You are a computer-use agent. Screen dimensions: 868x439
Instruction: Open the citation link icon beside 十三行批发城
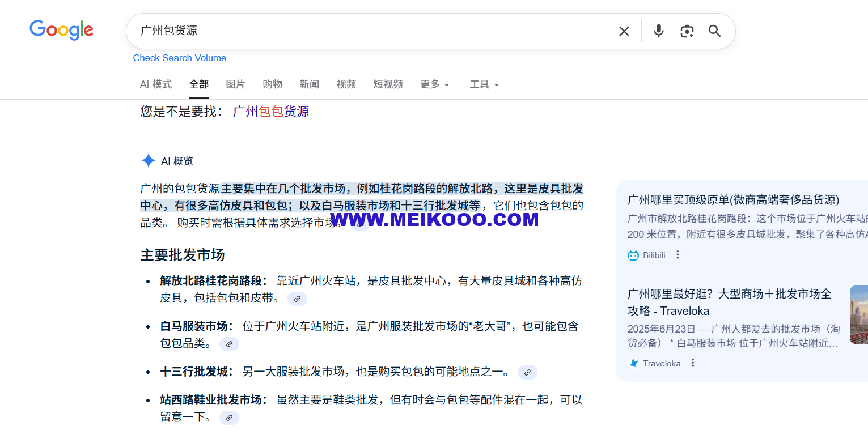click(x=527, y=372)
